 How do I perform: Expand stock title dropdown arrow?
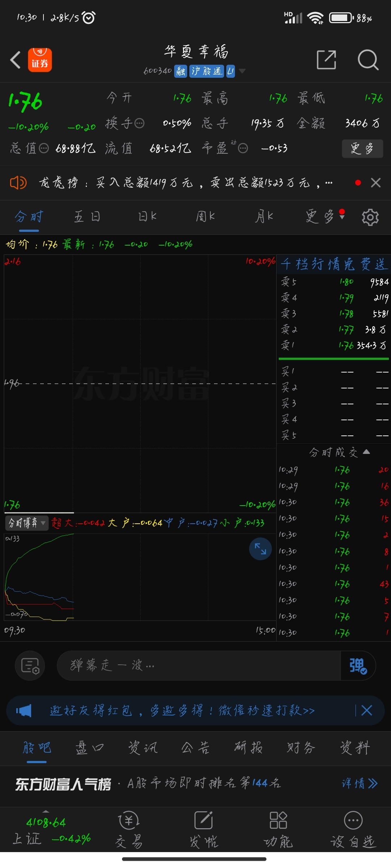tap(242, 71)
